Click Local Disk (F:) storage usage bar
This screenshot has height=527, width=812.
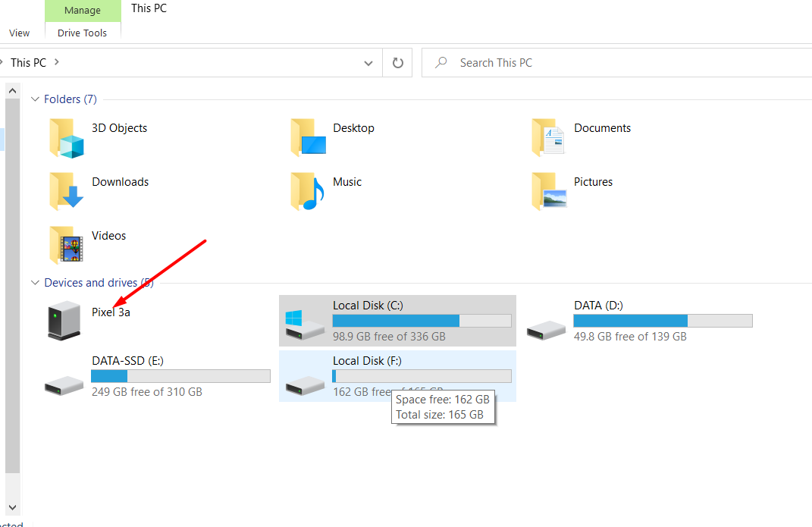pyautogui.click(x=422, y=376)
